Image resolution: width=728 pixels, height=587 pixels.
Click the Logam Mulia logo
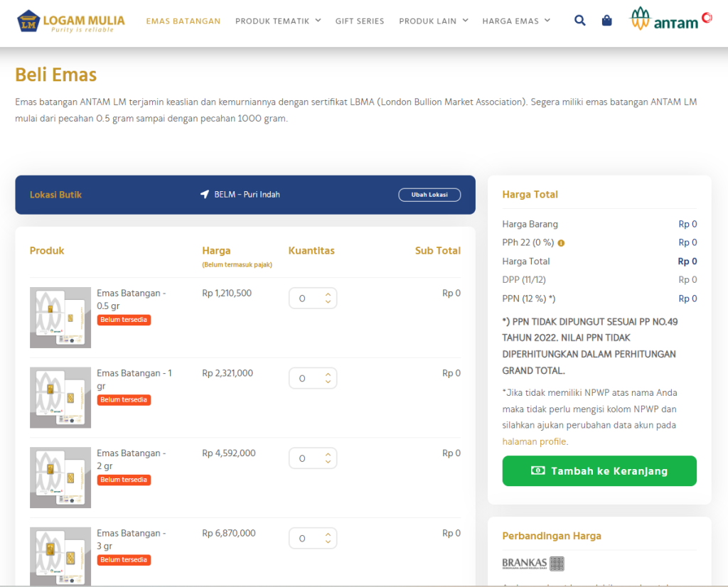point(71,21)
